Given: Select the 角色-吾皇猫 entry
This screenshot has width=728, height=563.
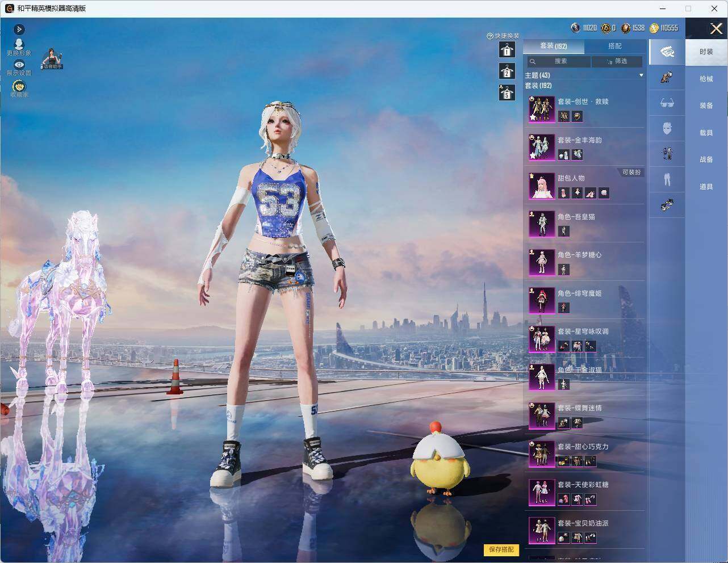Looking at the screenshot, I should coord(584,224).
